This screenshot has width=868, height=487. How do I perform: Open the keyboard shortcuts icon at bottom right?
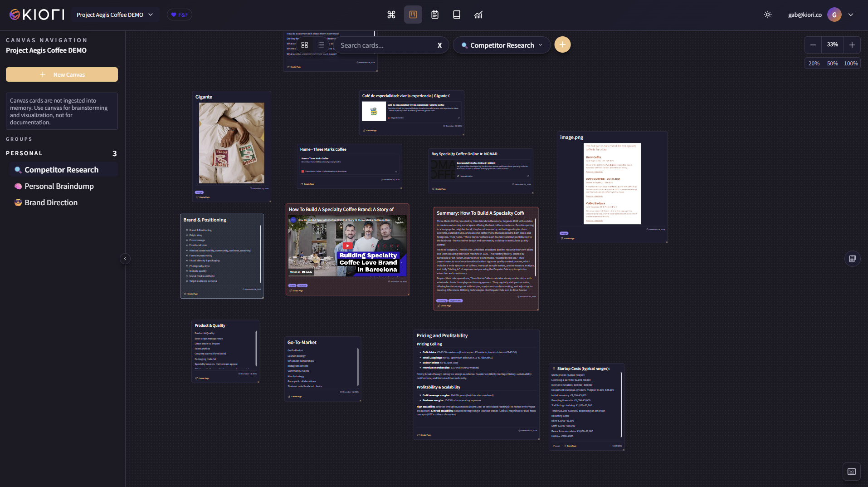point(851,472)
